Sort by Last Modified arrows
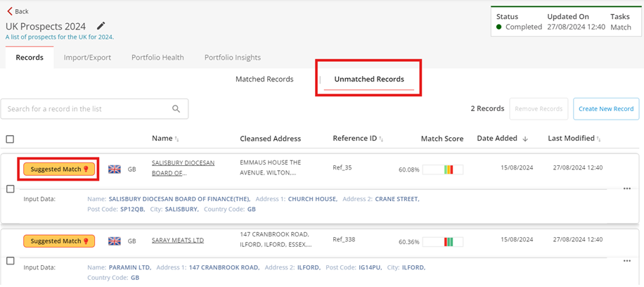The image size is (644, 287). point(599,139)
